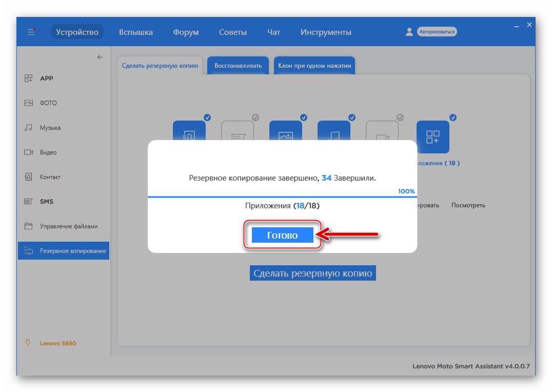The height and width of the screenshot is (392, 552).
Task: Click the backup icon in highlighted sidebar row
Action: tap(28, 251)
